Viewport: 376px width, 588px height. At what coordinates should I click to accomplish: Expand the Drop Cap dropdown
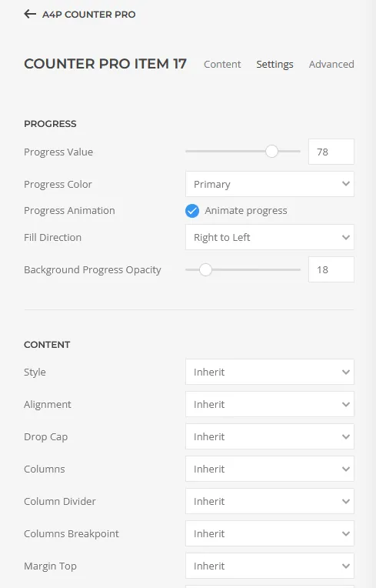270,436
